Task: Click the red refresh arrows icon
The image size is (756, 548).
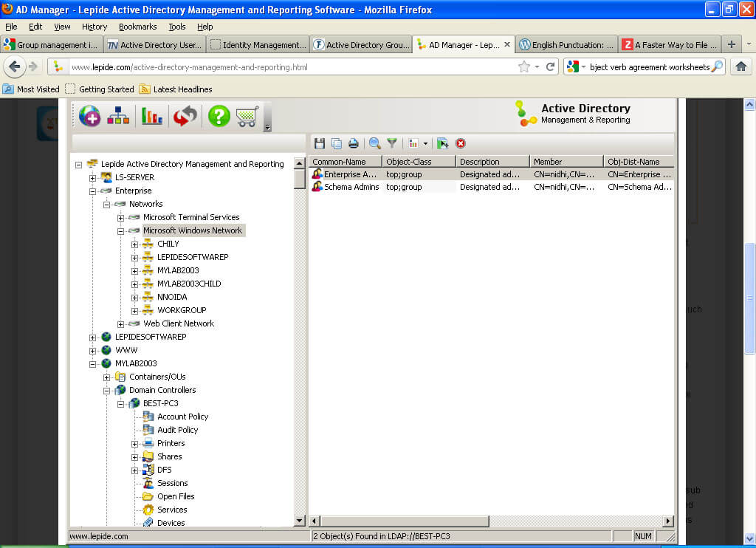Action: (185, 116)
